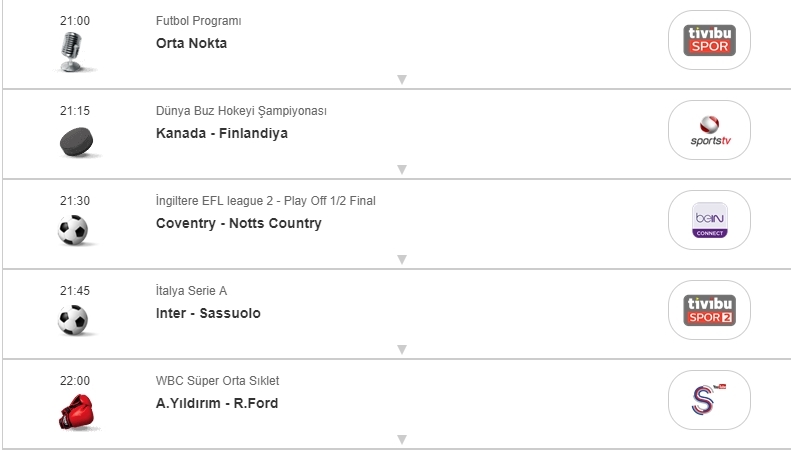Expand details under Coventry - Notts Country
Image resolution: width=791 pixels, height=450 pixels.
(401, 259)
